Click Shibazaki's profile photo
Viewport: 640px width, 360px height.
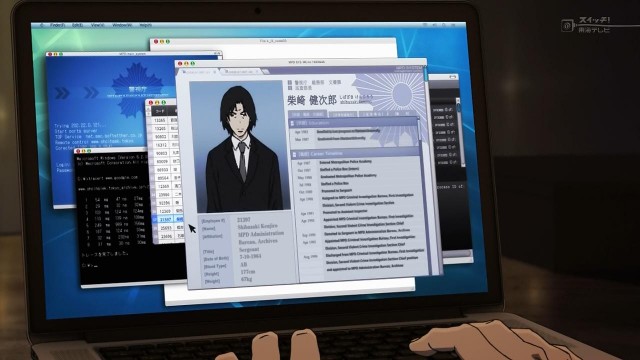(x=241, y=146)
